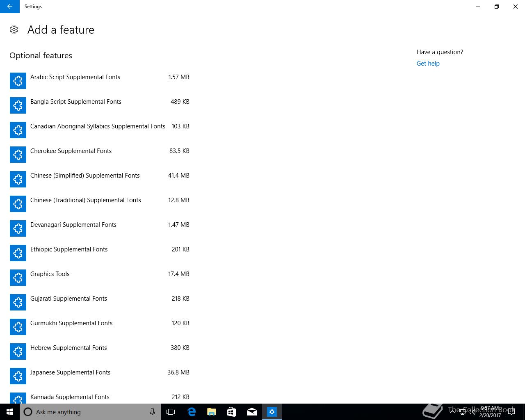The image size is (525, 420).
Task: Click the puzzle icon for Devanagari Supplemental Fonts
Action: tap(18, 228)
